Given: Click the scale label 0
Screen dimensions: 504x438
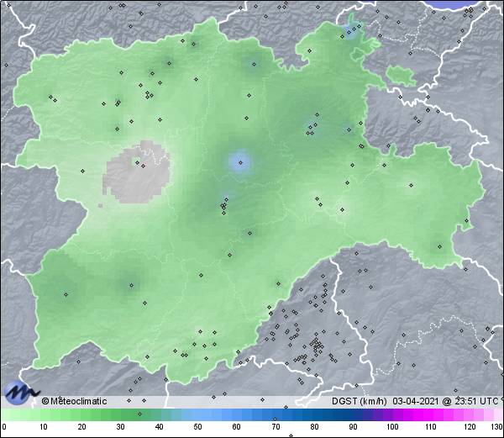Looking at the screenshot, I should point(4,427).
